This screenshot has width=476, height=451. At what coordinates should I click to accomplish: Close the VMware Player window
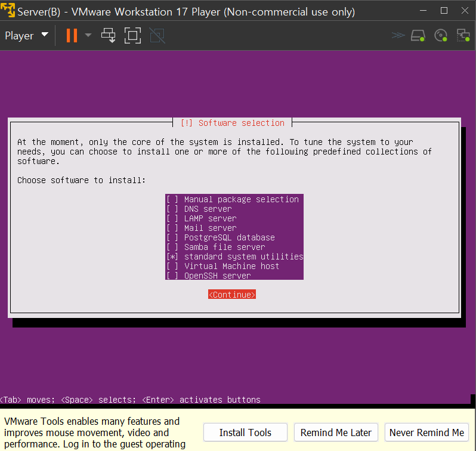pos(465,11)
